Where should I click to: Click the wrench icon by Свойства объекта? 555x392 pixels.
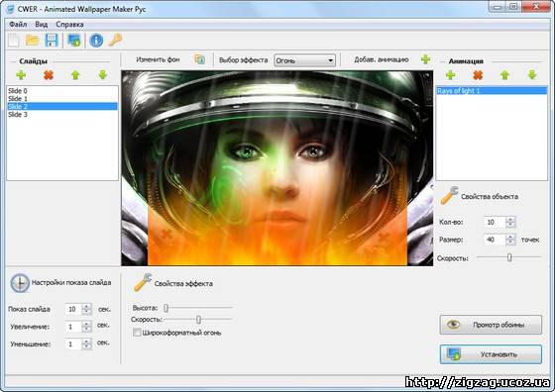[450, 195]
